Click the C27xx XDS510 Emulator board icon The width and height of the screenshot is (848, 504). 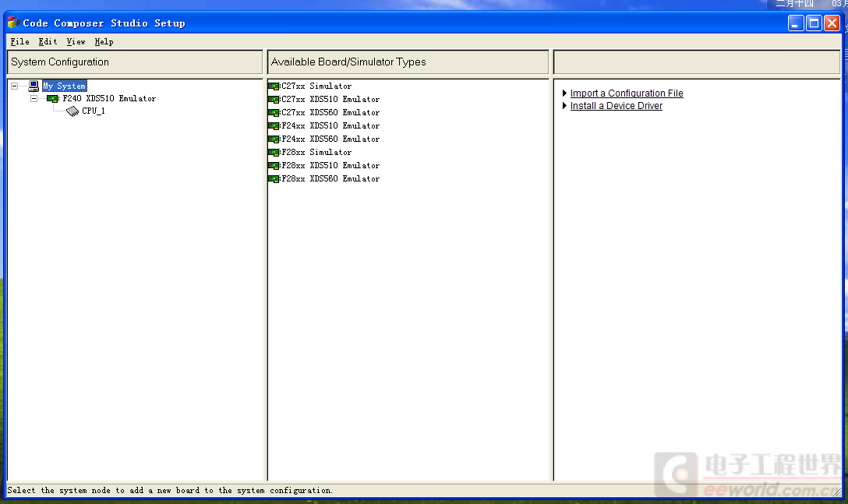274,100
